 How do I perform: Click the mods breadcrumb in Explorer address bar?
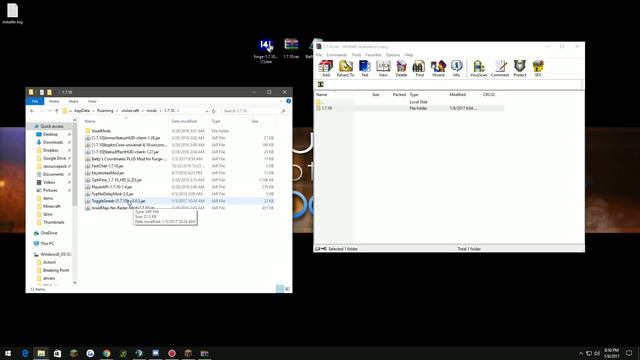tap(151, 111)
